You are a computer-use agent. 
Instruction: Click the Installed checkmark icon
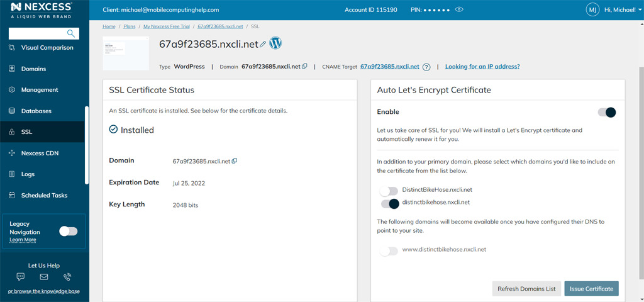(113, 130)
